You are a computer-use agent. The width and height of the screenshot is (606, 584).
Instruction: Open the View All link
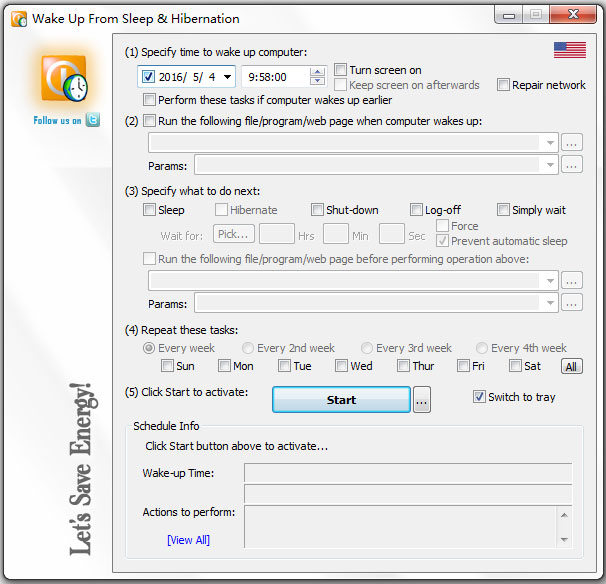tap(188, 540)
